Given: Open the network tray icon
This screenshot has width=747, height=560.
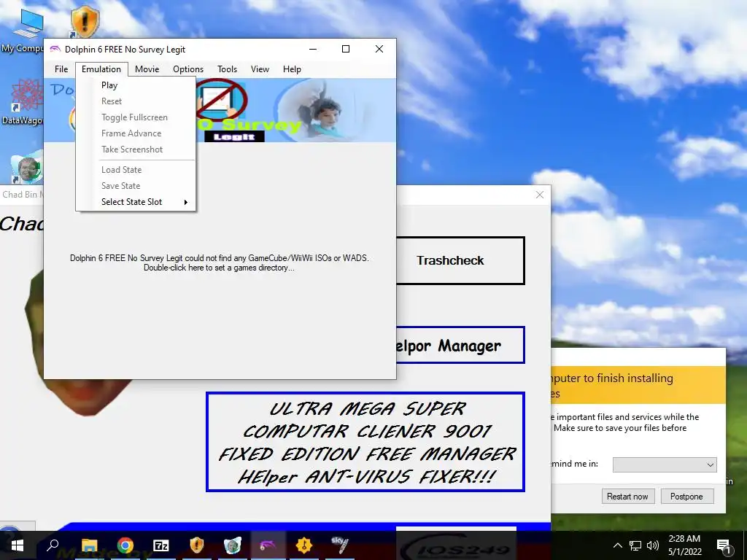Looking at the screenshot, I should click(635, 545).
